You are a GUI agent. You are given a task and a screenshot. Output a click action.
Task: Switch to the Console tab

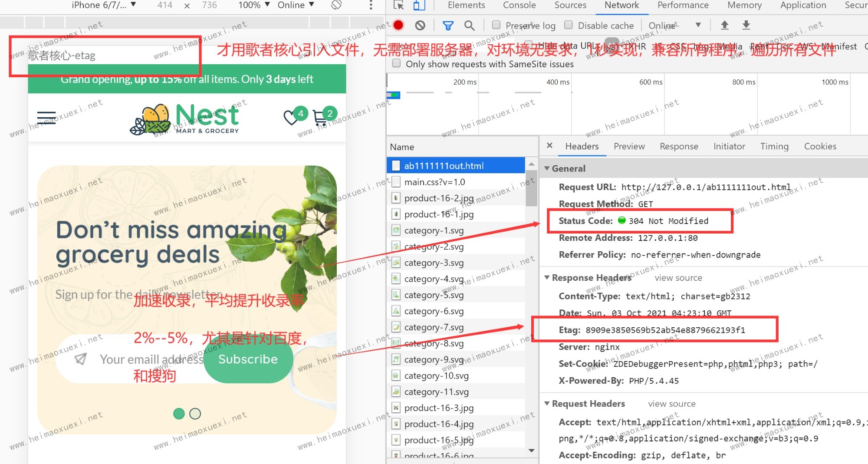[519, 5]
